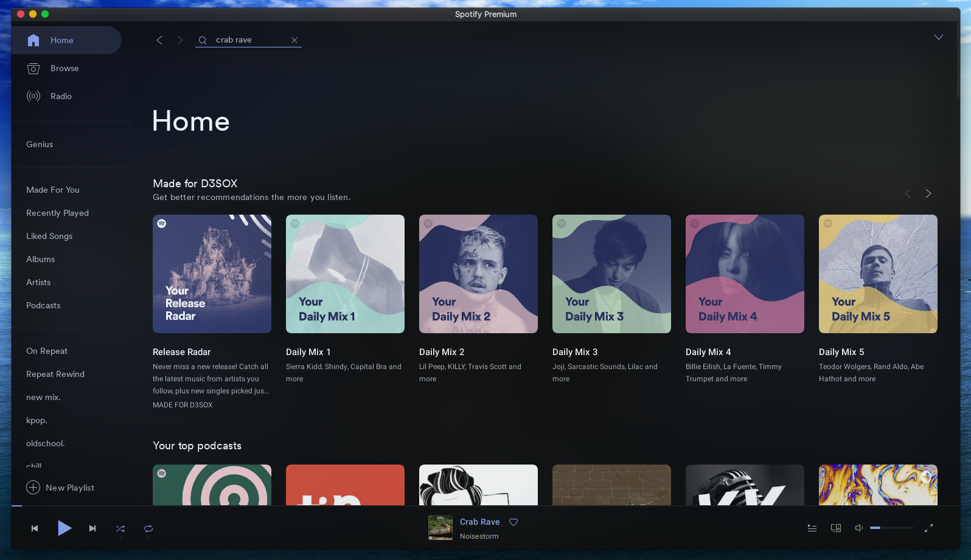The width and height of the screenshot is (971, 560).
Task: Clear the search text with X
Action: point(294,40)
